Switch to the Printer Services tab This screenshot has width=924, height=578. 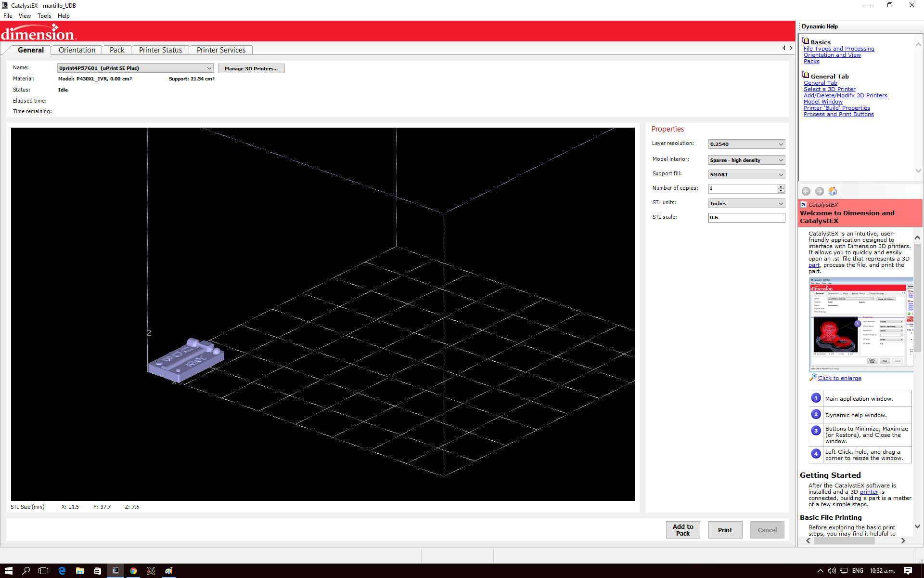(221, 50)
